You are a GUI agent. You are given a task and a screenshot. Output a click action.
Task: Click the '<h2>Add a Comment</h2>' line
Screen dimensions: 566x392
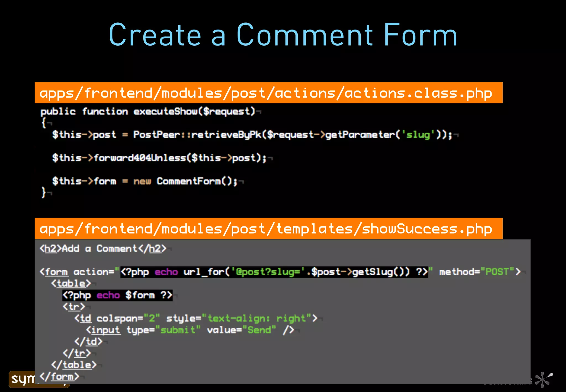tap(103, 249)
